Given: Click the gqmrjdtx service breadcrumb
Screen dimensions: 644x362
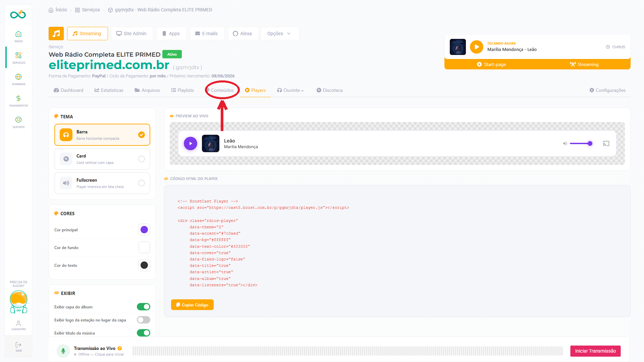Looking at the screenshot, I should coord(160,10).
